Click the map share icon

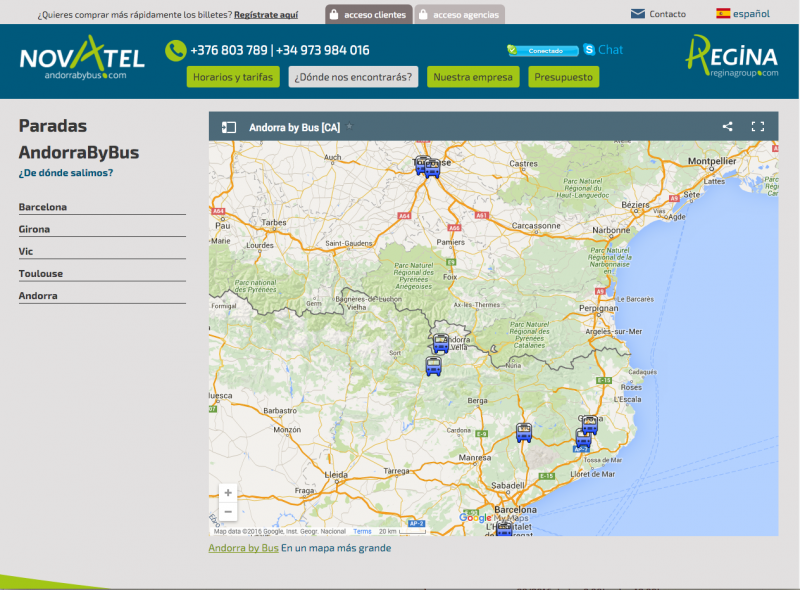coord(727,127)
